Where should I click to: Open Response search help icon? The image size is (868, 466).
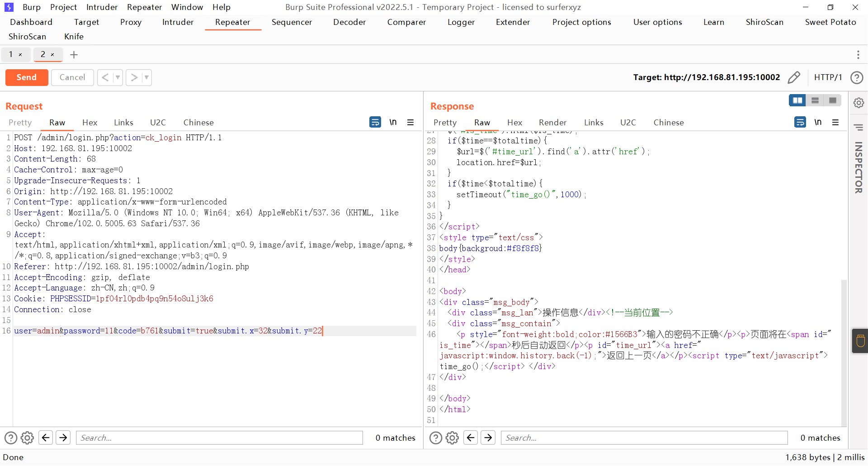click(x=436, y=438)
